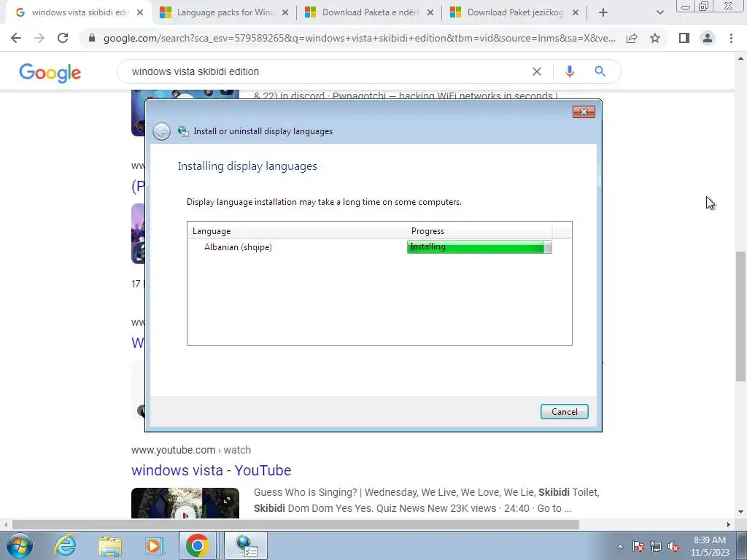
Task: Open the network status tray icon
Action: tap(656, 547)
